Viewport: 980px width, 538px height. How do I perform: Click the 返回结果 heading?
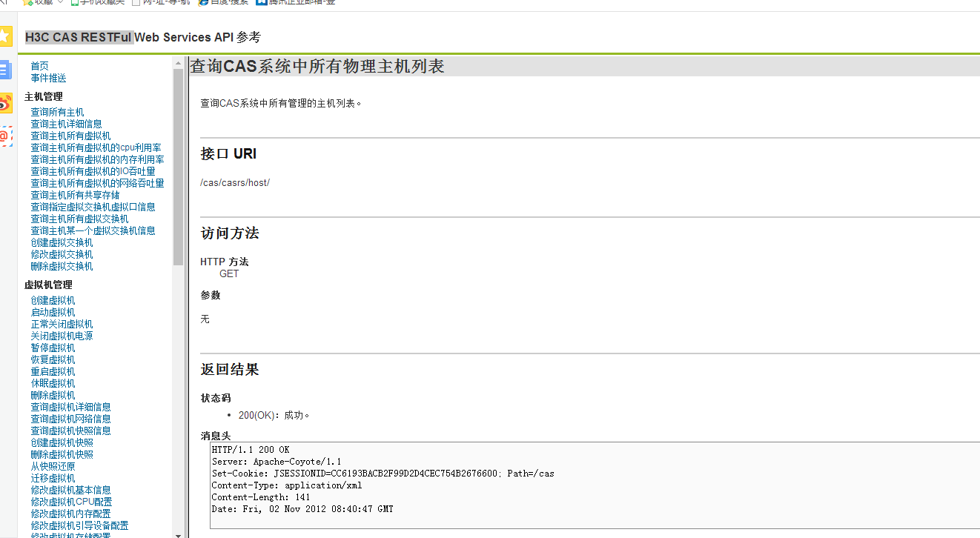pyautogui.click(x=230, y=369)
